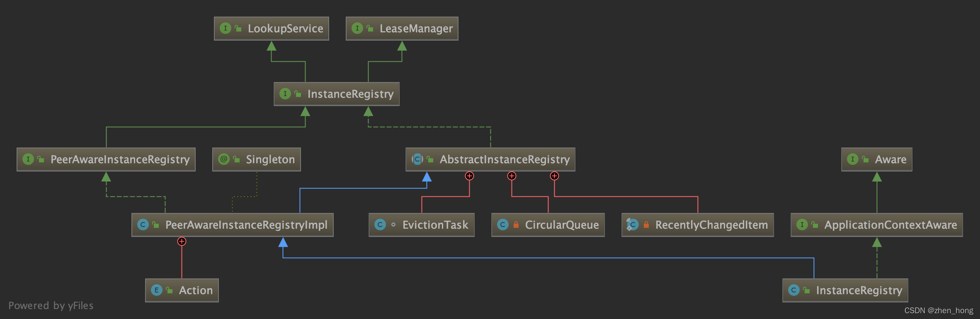Click the class icon of the bottom InstanceRegistry node

click(793, 290)
